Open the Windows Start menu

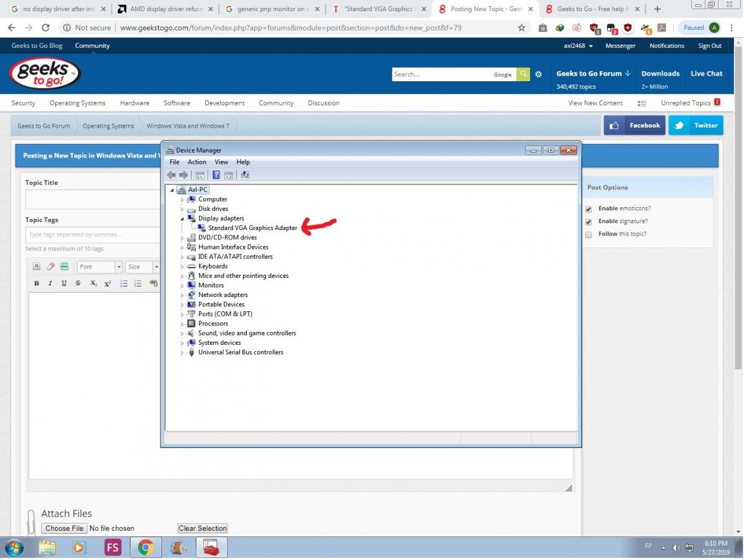(x=14, y=547)
